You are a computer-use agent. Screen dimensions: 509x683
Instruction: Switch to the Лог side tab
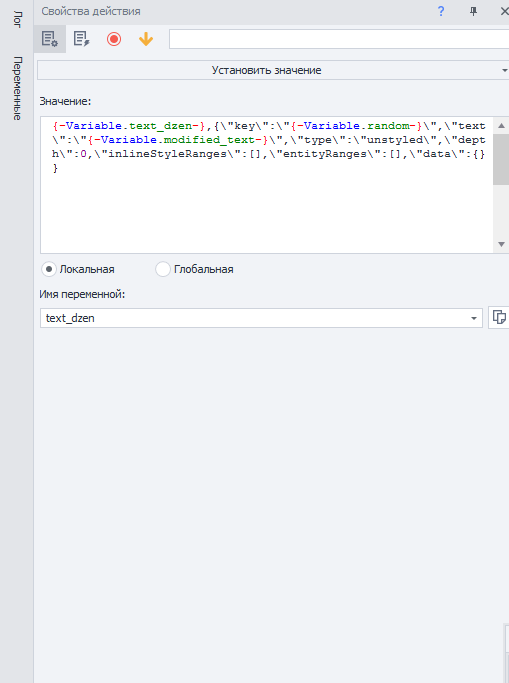(x=17, y=20)
